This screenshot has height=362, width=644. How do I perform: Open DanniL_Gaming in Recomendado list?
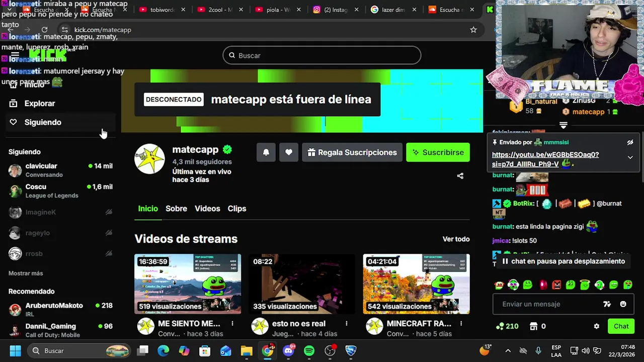(60, 330)
